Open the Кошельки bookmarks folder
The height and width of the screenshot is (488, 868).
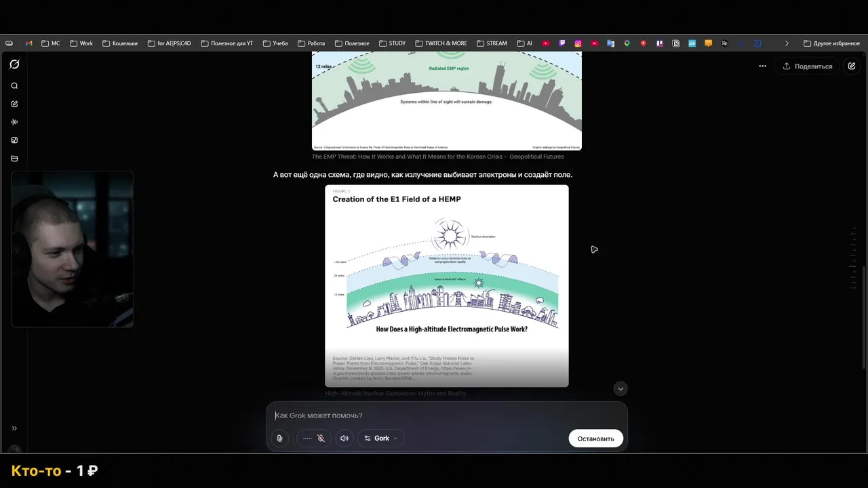pyautogui.click(x=120, y=43)
